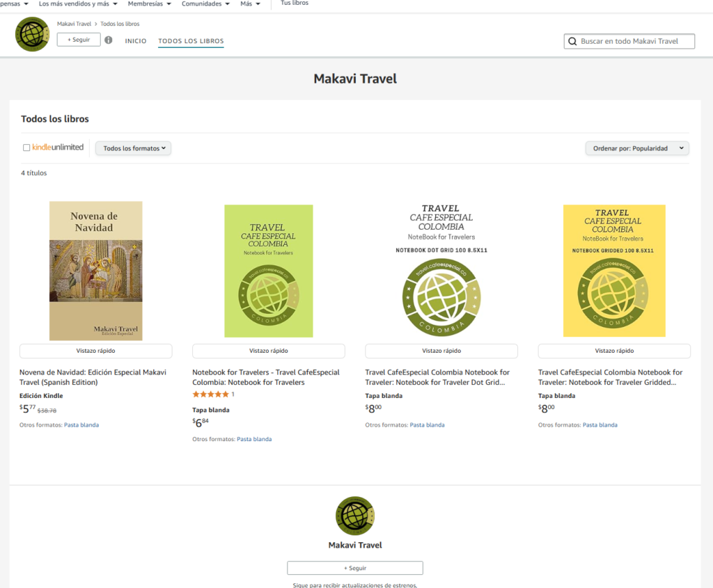Click Vistazo rápido under Gridded notebook
The height and width of the screenshot is (588, 713).
coord(614,351)
